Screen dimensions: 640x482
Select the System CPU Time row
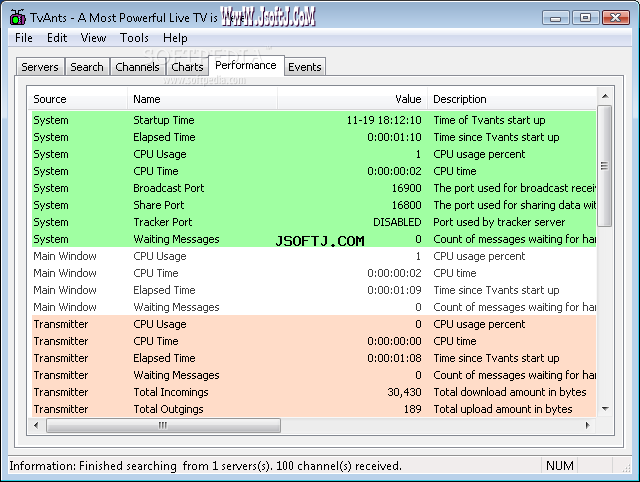click(313, 171)
